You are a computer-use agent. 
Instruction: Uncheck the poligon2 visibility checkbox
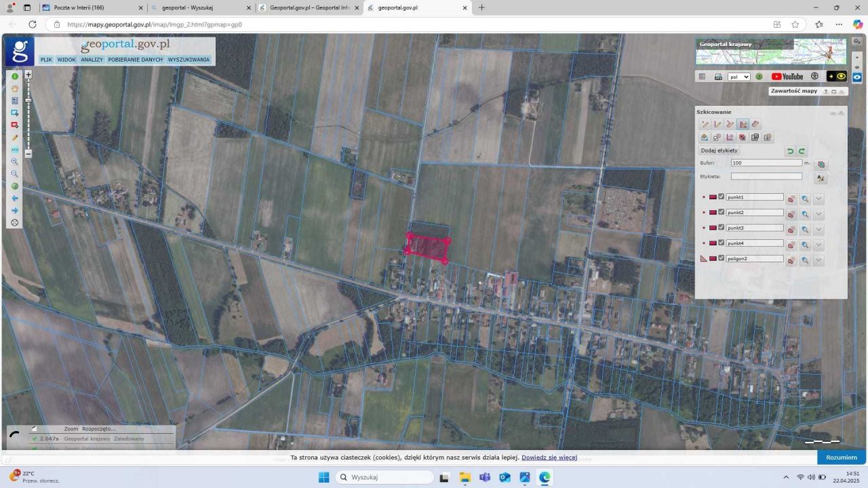(x=722, y=258)
